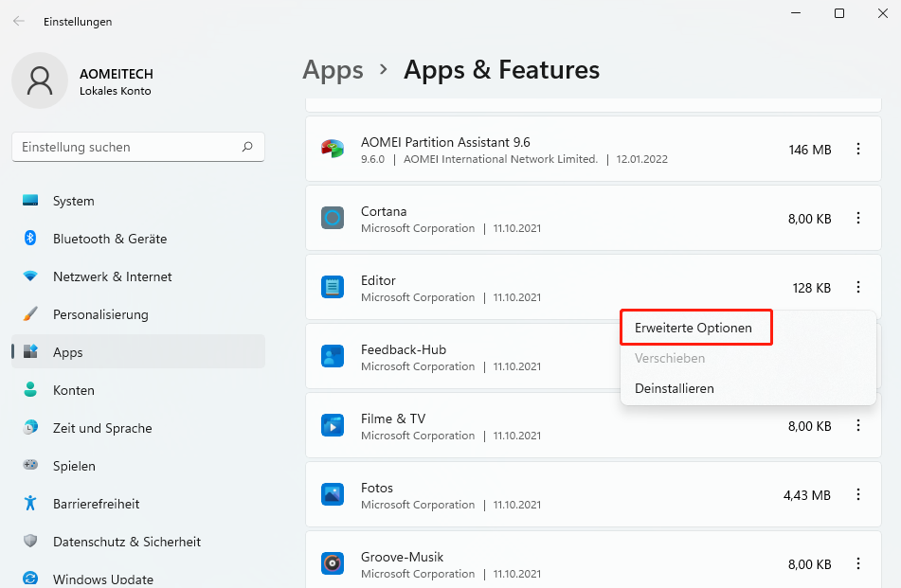Navigate to Netzwerk & Internet
901x588 pixels.
pyautogui.click(x=112, y=276)
